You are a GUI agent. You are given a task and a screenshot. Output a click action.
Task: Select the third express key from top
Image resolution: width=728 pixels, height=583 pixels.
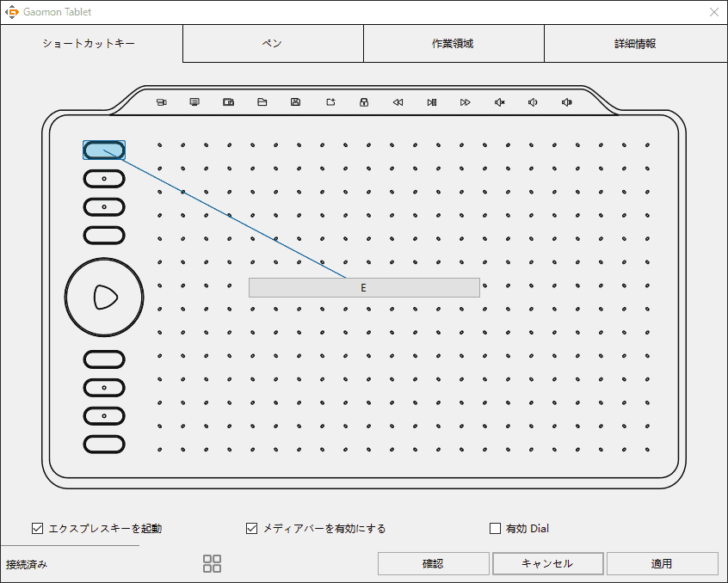pos(104,207)
